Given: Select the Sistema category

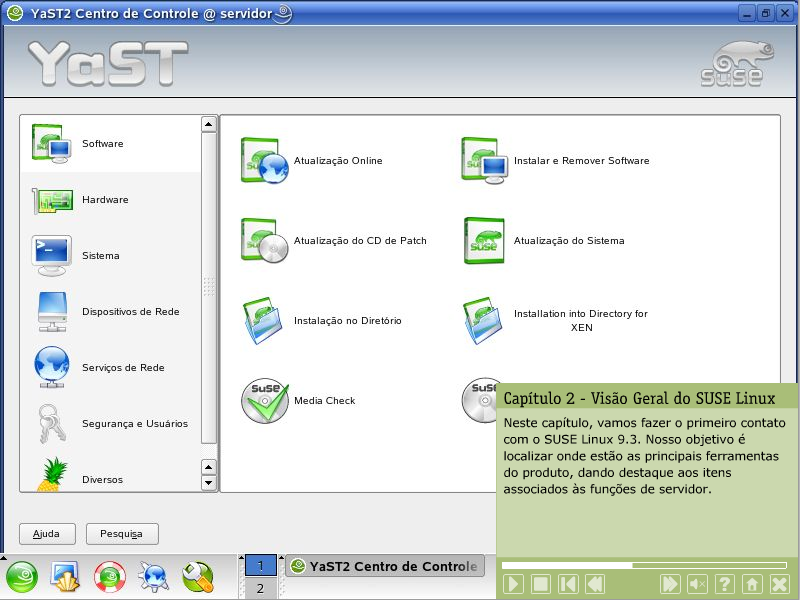Looking at the screenshot, I should [x=100, y=256].
